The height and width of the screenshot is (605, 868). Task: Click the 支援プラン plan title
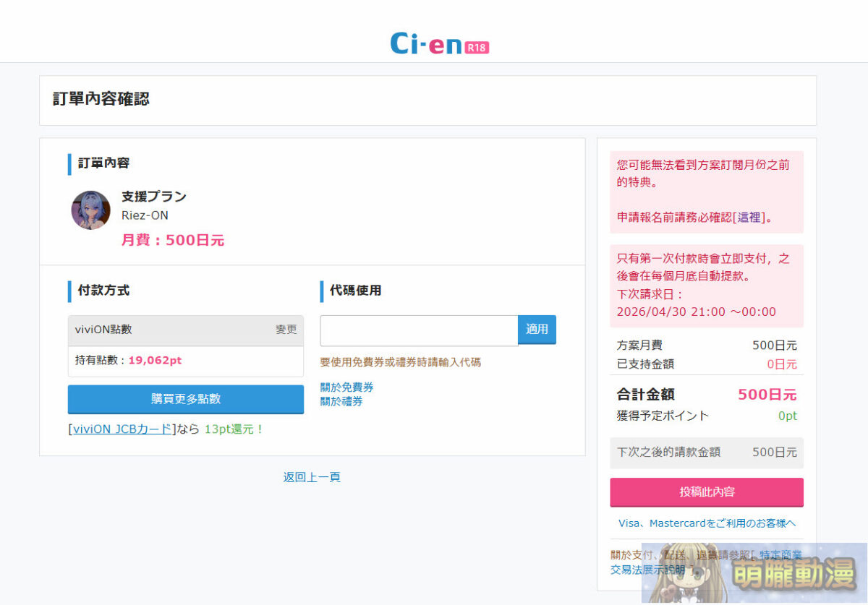(x=153, y=197)
